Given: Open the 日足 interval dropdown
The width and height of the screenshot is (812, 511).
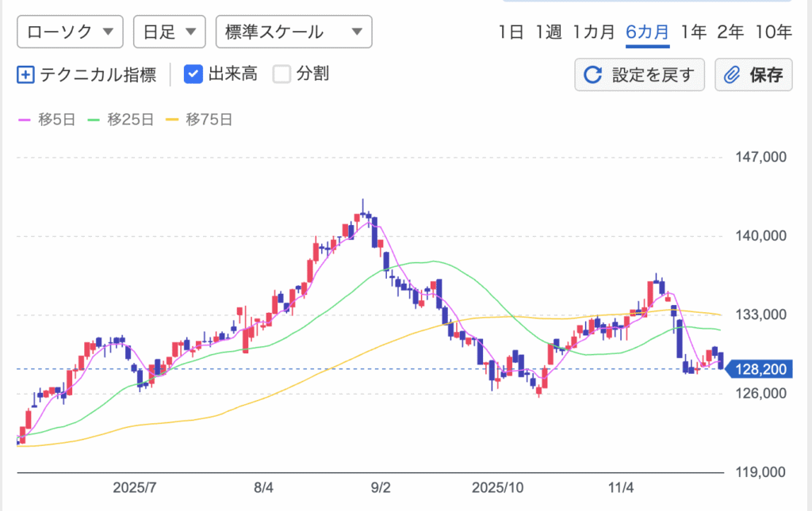Looking at the screenshot, I should pyautogui.click(x=169, y=32).
